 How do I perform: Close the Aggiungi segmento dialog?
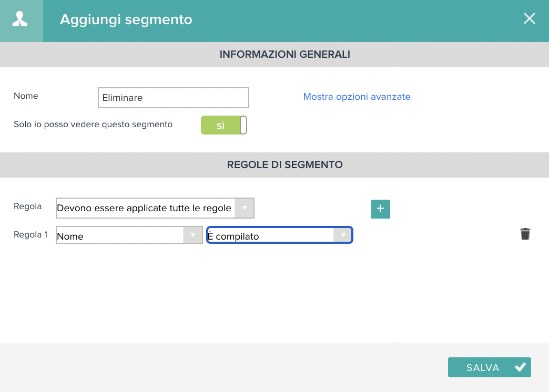pyautogui.click(x=529, y=18)
